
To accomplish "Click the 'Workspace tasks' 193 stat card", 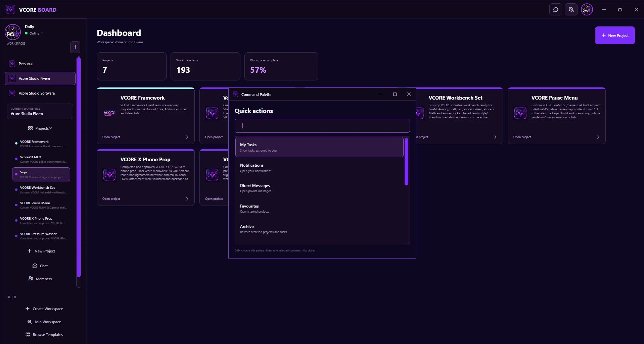I will [x=205, y=66].
